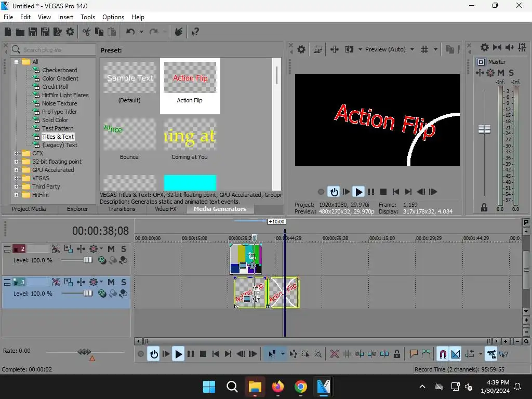Click the Lock event padlock icon
The width and height of the screenshot is (532, 399).
[397, 354]
